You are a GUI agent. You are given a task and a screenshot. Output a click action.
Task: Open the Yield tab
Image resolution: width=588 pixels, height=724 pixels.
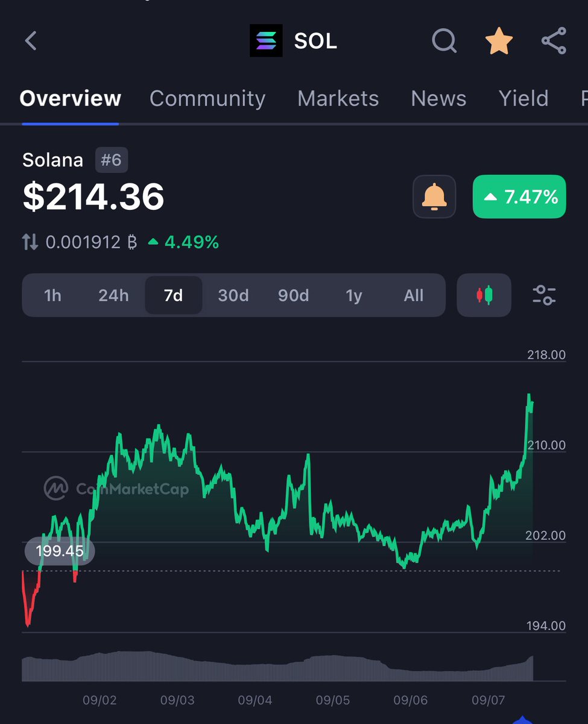pos(523,98)
